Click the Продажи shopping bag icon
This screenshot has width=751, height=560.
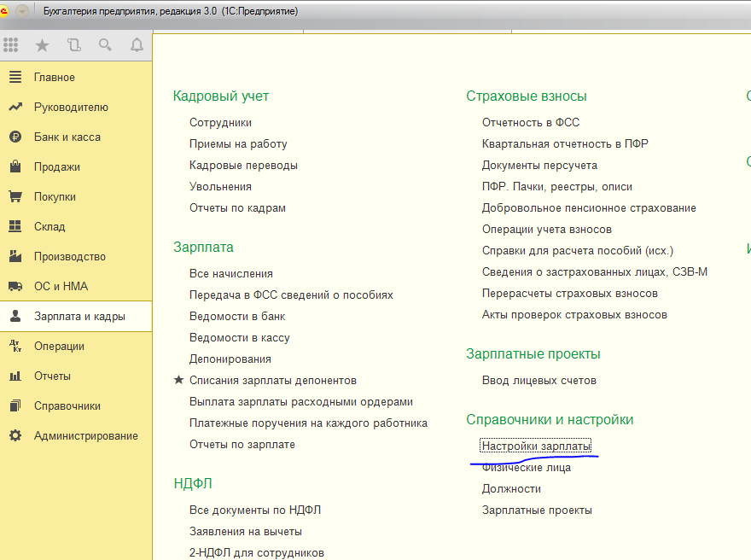coord(15,166)
